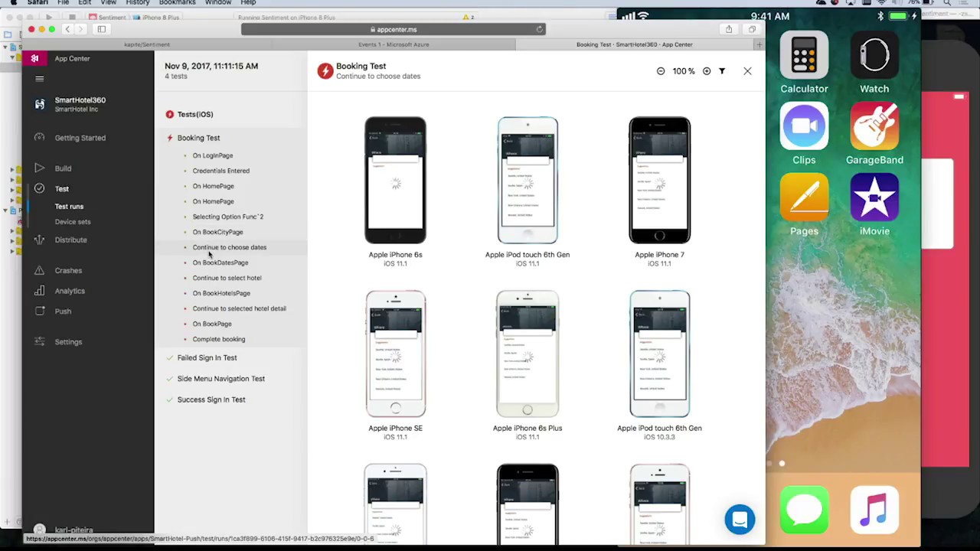Open the Bookmarks menu

tap(178, 3)
